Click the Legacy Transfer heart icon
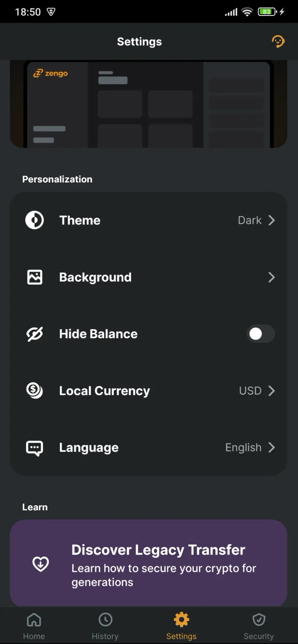 point(40,563)
